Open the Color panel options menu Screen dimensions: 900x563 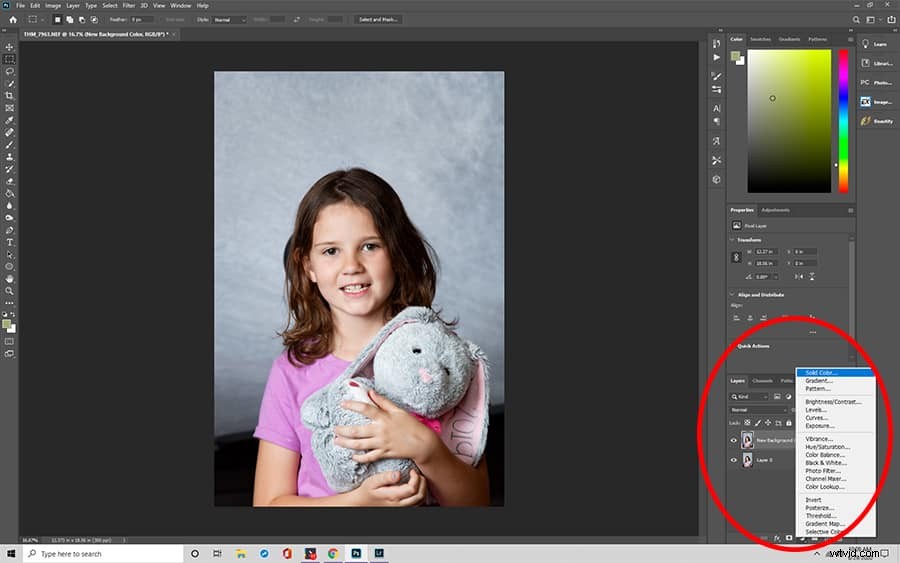(x=850, y=39)
